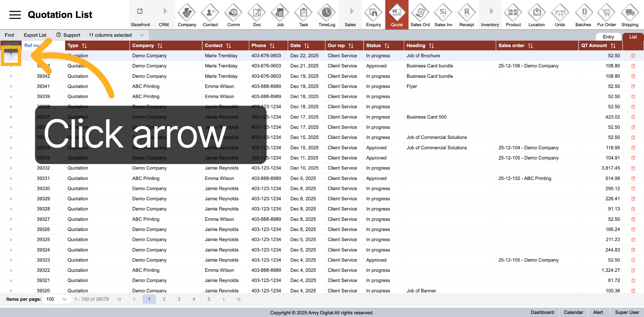
Task: Open the Dashboard link in footer
Action: [542, 312]
